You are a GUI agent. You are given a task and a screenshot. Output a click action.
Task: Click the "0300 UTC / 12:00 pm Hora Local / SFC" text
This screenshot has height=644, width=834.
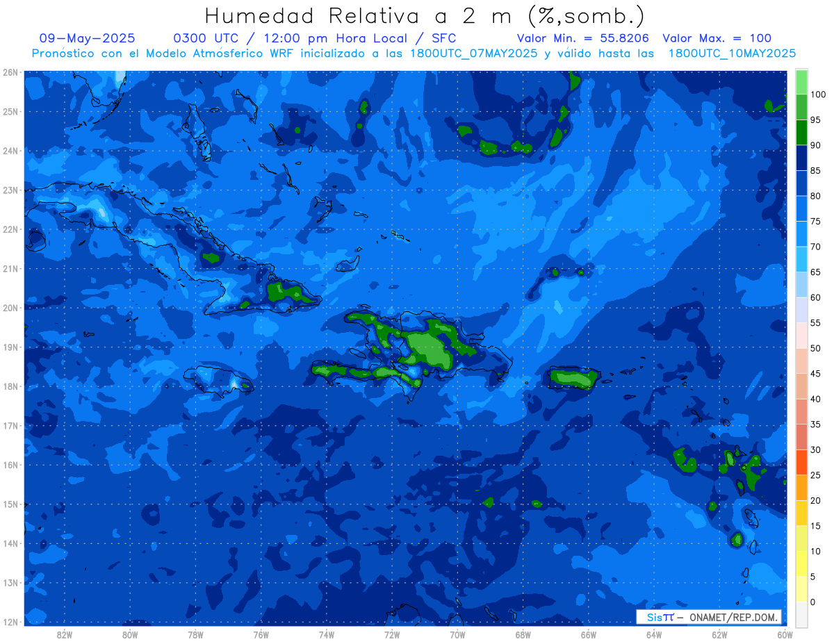click(x=314, y=38)
